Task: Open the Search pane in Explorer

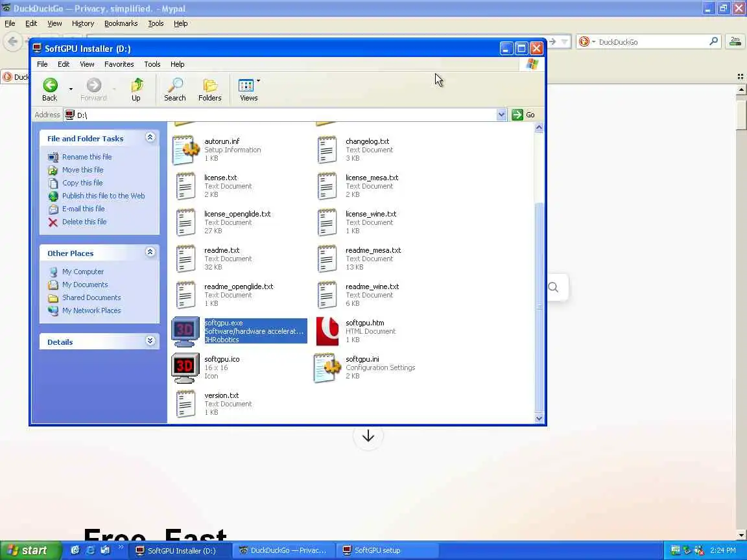Action: 175,89
